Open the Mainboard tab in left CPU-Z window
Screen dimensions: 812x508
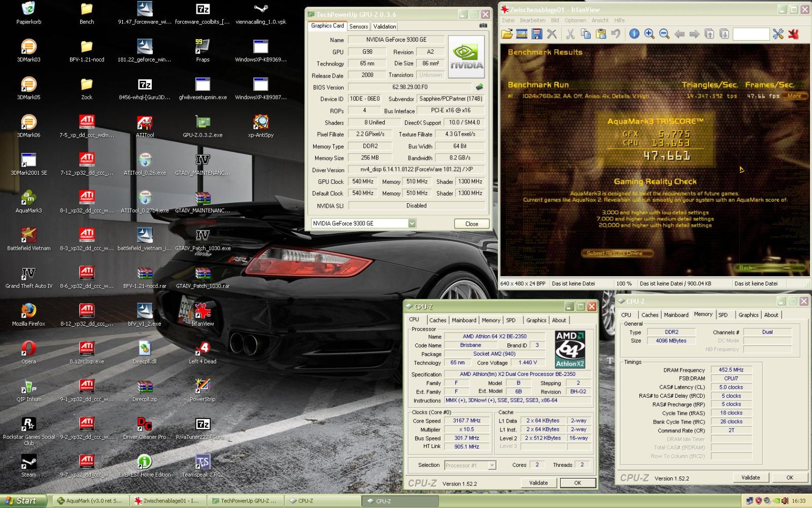pos(464,320)
